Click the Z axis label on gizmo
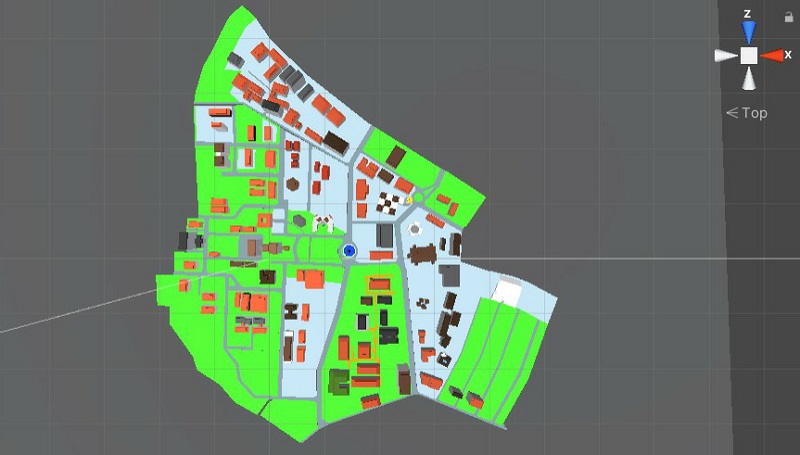 [x=747, y=14]
